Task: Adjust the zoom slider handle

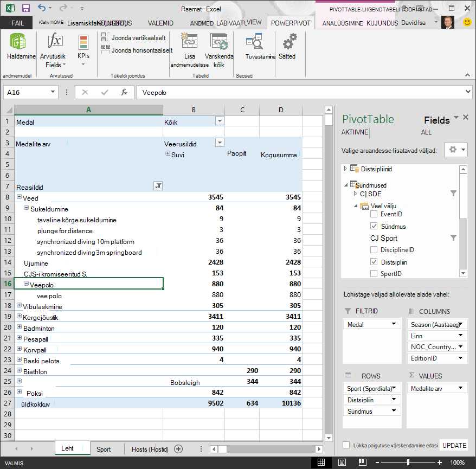Action: click(408, 462)
